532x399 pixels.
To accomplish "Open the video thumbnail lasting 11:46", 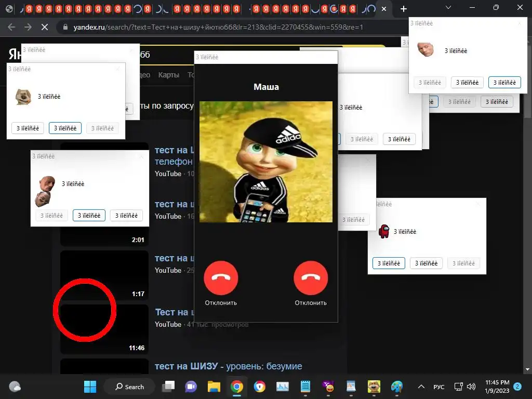I will click(x=104, y=329).
